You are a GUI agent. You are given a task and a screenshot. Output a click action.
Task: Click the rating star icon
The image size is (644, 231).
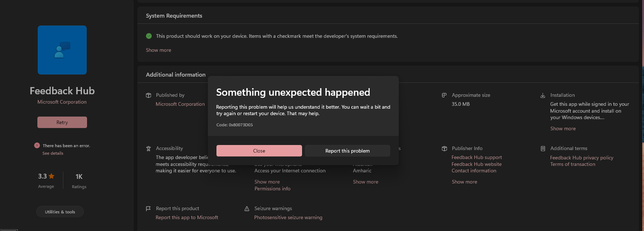[51, 176]
